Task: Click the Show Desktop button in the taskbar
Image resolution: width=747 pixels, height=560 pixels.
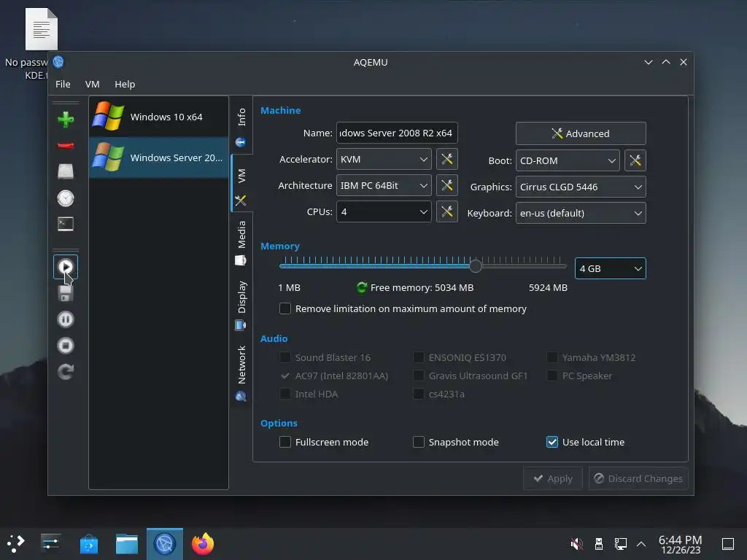Action: point(728,544)
